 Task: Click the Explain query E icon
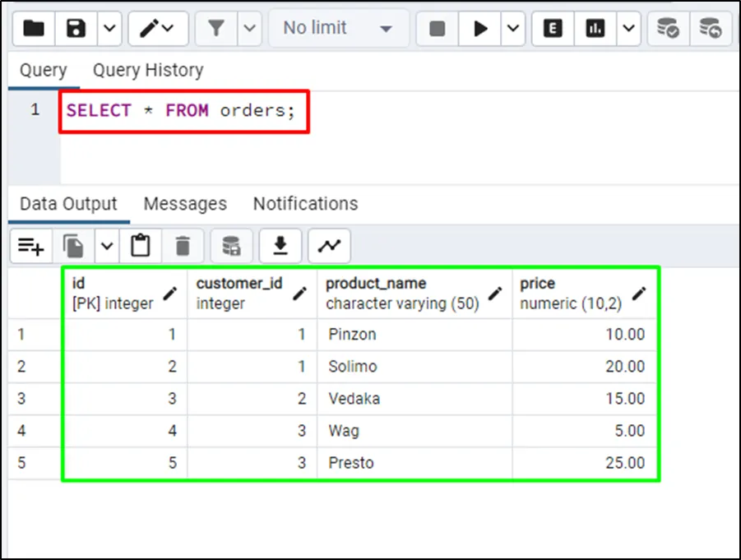coord(553,29)
